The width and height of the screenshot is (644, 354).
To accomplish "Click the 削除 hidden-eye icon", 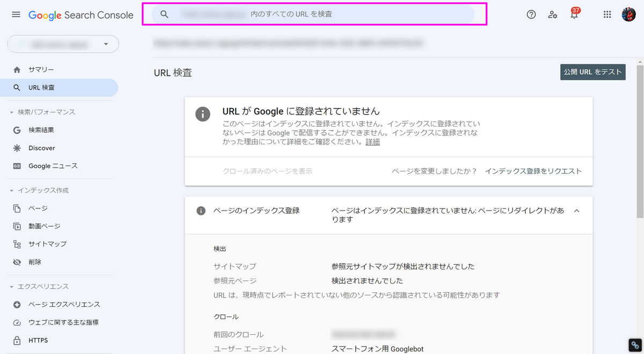I will point(17,262).
